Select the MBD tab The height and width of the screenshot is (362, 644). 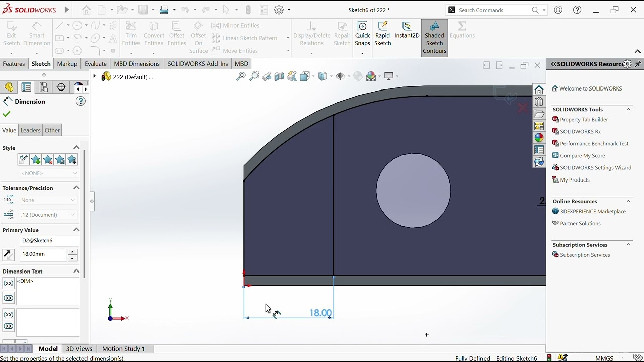click(242, 64)
